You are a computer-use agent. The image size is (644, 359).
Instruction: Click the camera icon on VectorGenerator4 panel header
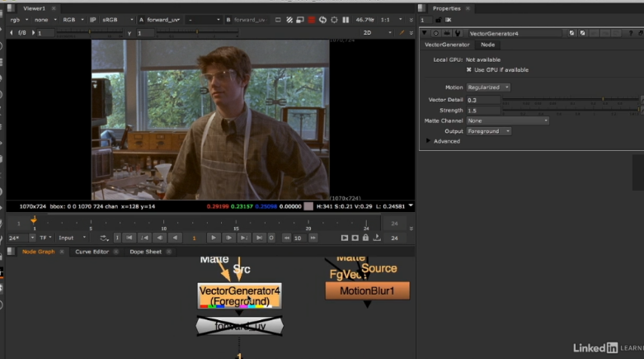(x=447, y=33)
